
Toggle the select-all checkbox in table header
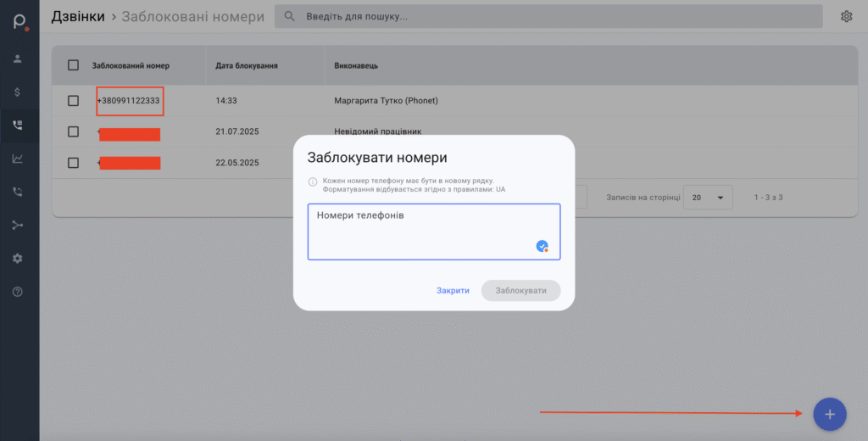point(73,65)
